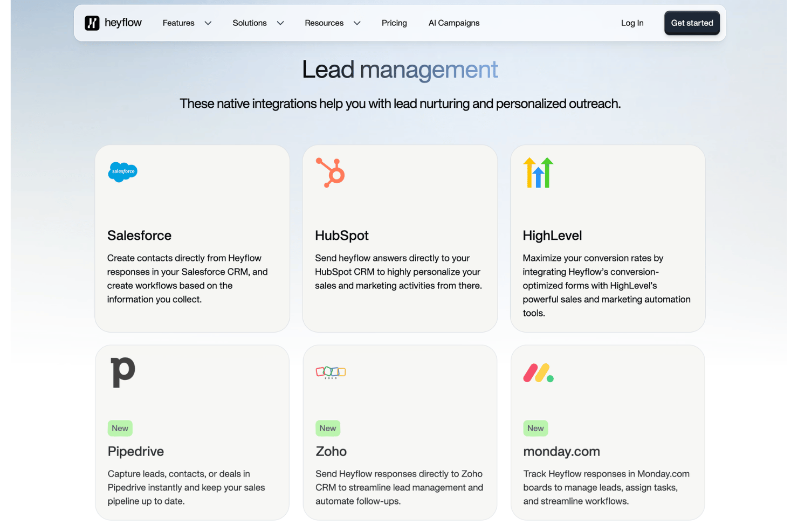Click the New badge on Zoho card

[328, 429]
